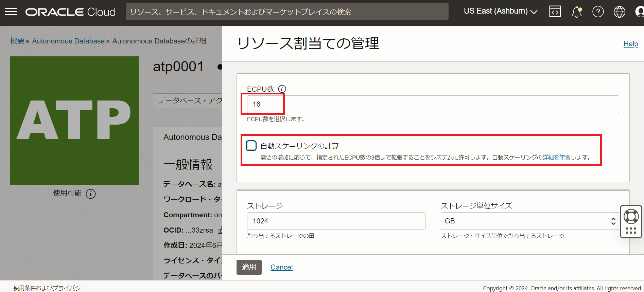Click the Cancel link
644x292 pixels.
click(281, 267)
